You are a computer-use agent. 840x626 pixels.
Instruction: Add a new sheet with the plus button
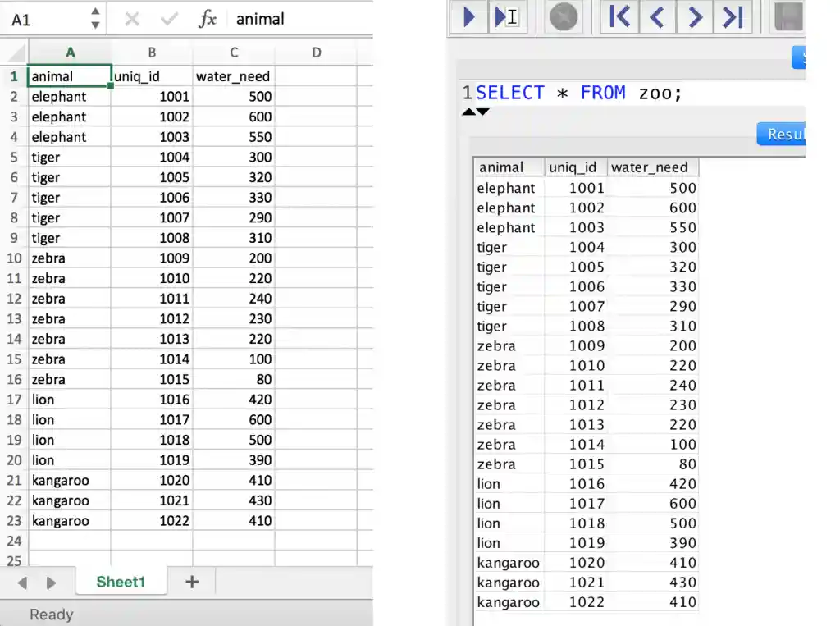click(192, 582)
